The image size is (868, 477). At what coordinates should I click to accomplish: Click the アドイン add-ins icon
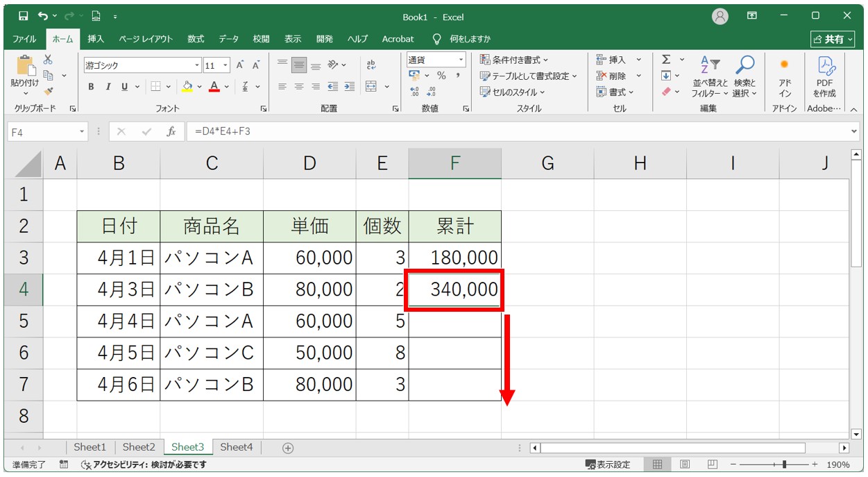785,76
